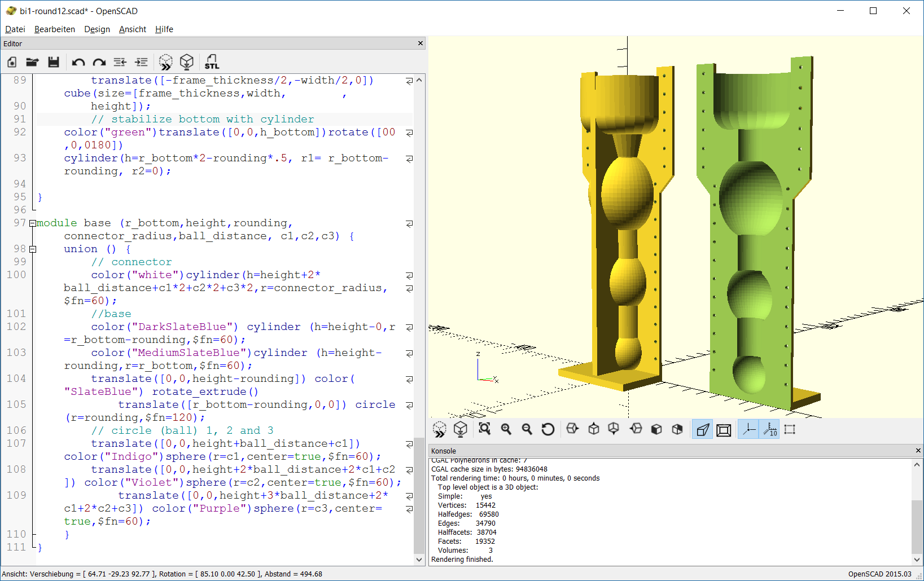The width and height of the screenshot is (924, 581).
Task: Click the New file icon in editor toolbar
Action: [12, 62]
